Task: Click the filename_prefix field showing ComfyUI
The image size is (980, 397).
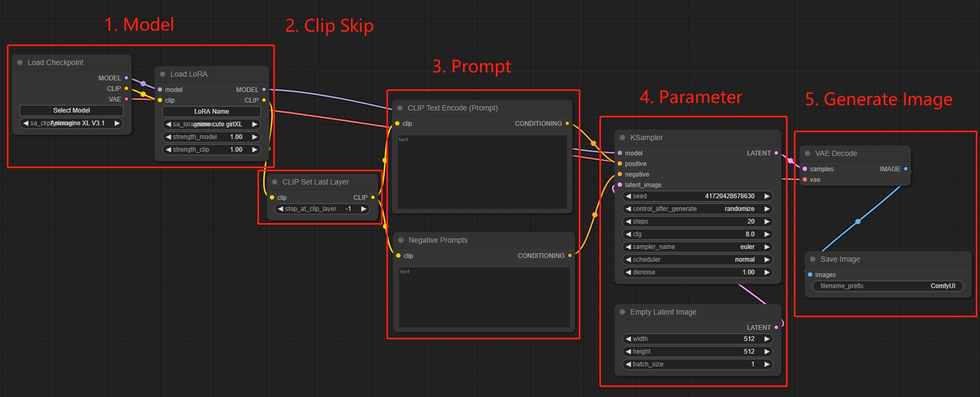Action: (887, 286)
